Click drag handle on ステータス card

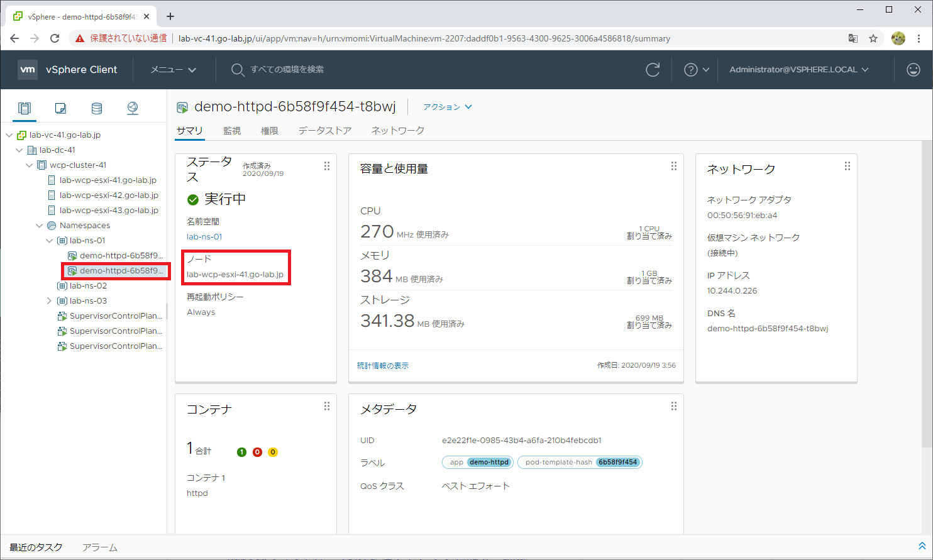(327, 166)
